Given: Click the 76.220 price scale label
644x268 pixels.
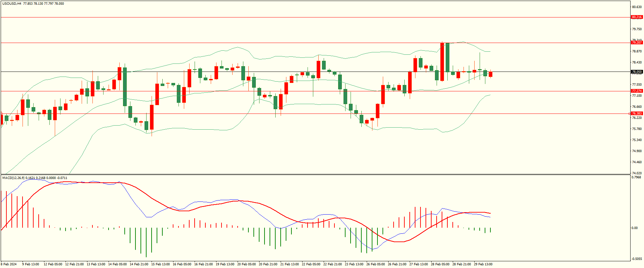Looking at the screenshot, I should pos(637,118).
